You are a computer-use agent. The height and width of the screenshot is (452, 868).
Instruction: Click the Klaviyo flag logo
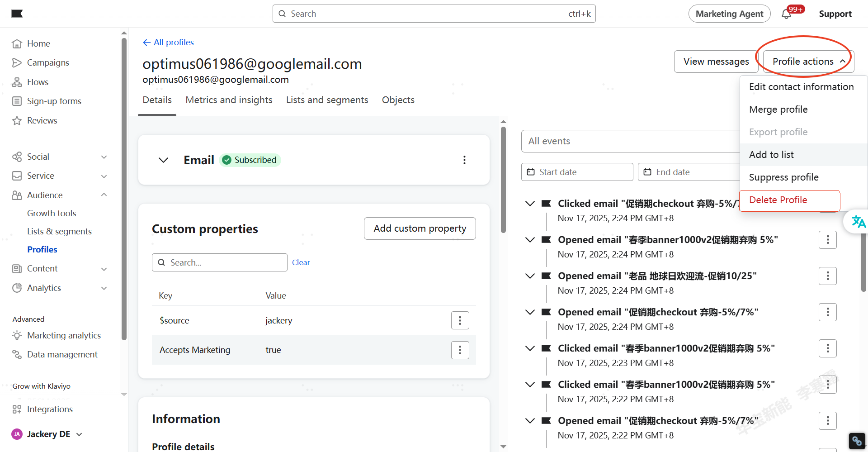17,14
